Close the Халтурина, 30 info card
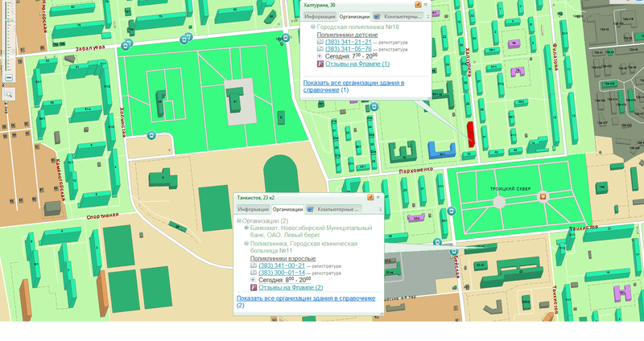Viewport: 644px width, 341px height. [x=426, y=5]
